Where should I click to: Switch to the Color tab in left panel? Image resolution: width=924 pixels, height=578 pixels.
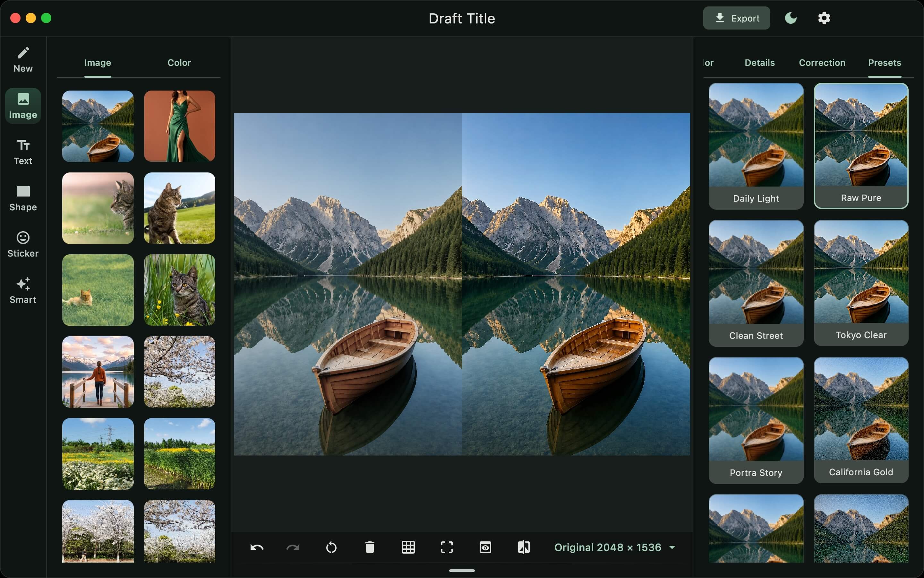click(x=179, y=63)
